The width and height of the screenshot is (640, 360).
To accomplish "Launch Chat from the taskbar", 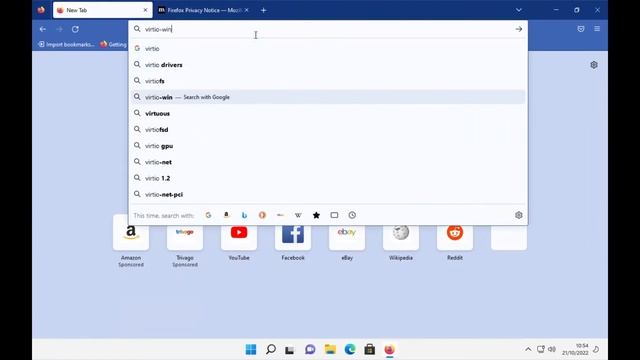I will click(310, 349).
